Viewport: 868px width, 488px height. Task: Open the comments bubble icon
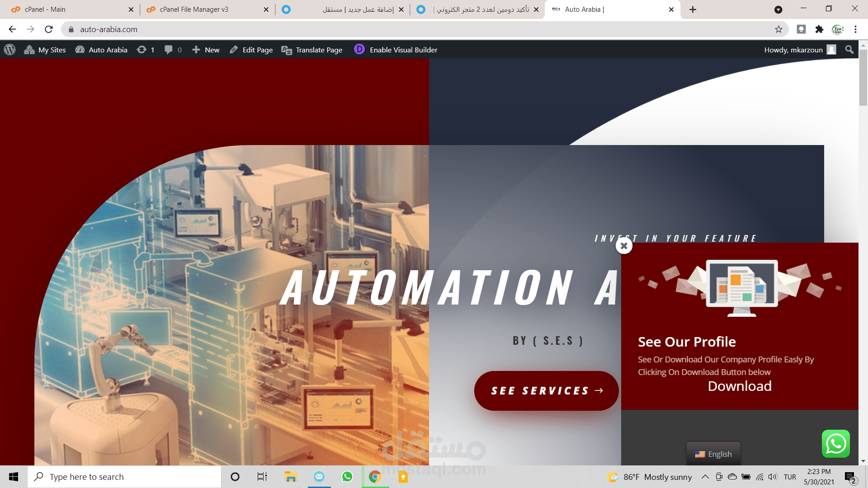point(173,50)
